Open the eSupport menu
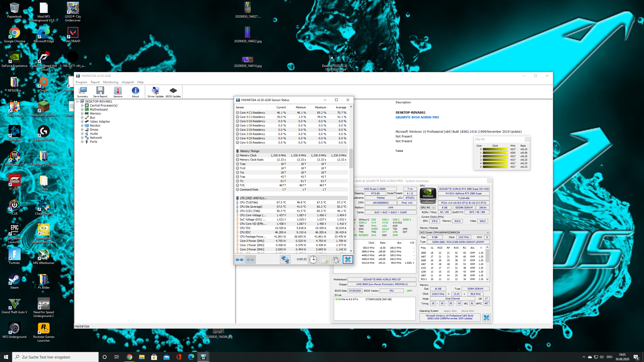Viewport: 644px width, 362px height. click(x=128, y=82)
